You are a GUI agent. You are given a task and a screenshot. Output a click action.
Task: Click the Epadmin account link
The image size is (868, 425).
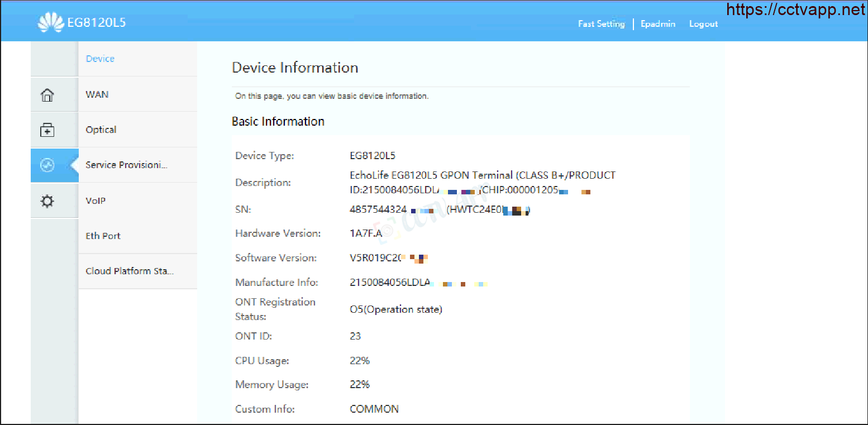point(658,24)
